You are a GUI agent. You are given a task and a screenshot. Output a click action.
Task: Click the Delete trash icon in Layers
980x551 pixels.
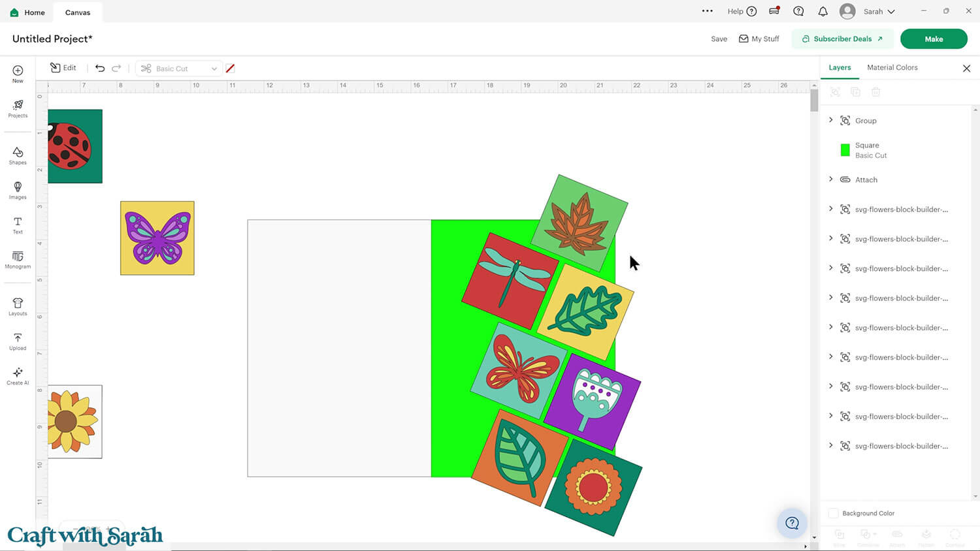875,92
